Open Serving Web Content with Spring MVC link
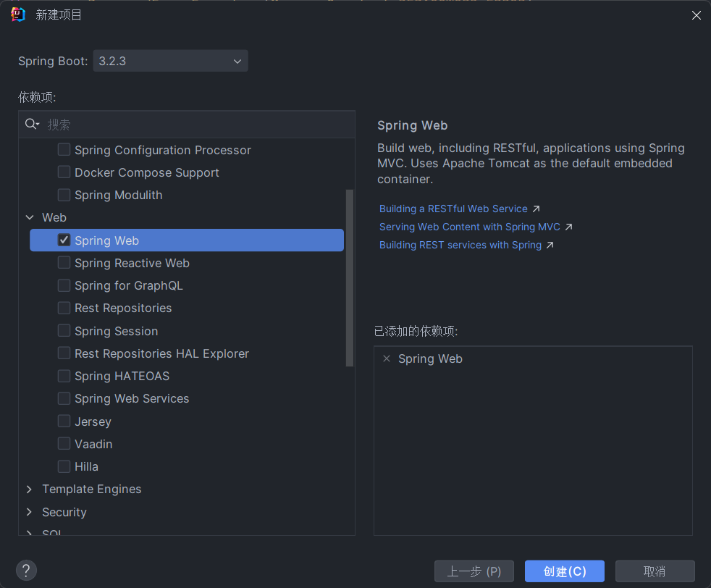This screenshot has width=711, height=588. coord(469,227)
